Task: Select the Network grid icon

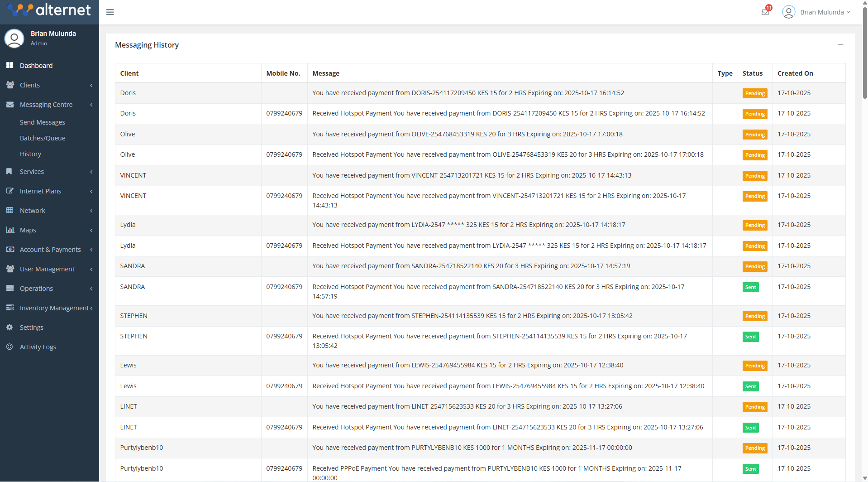Action: pyautogui.click(x=10, y=210)
